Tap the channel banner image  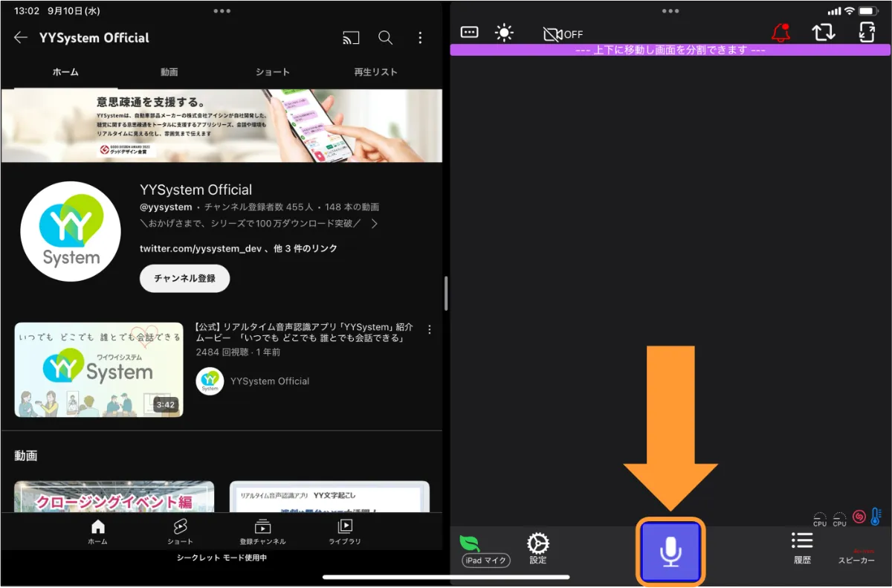222,126
